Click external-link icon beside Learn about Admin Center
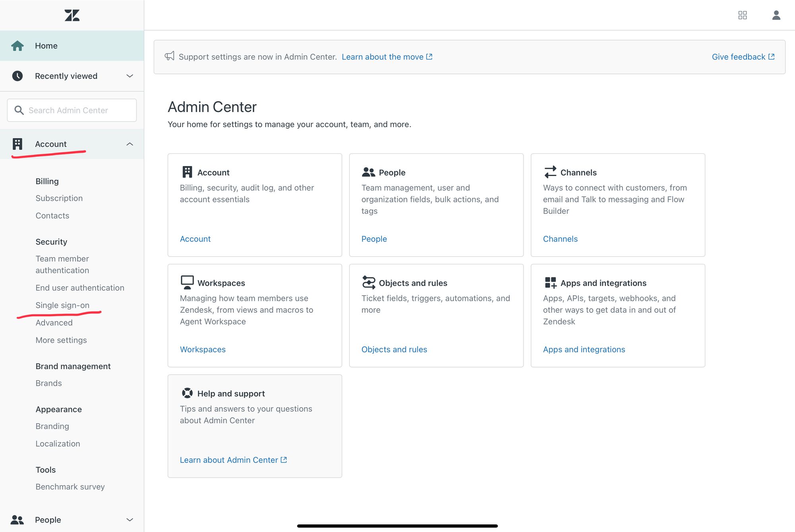The image size is (795, 532). click(x=284, y=460)
